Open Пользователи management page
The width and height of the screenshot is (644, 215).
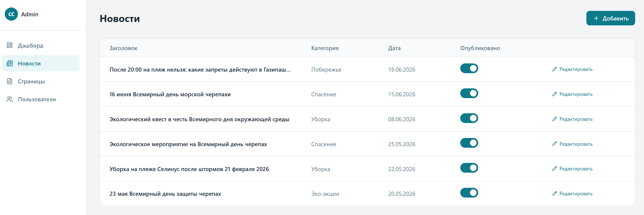coord(41,99)
